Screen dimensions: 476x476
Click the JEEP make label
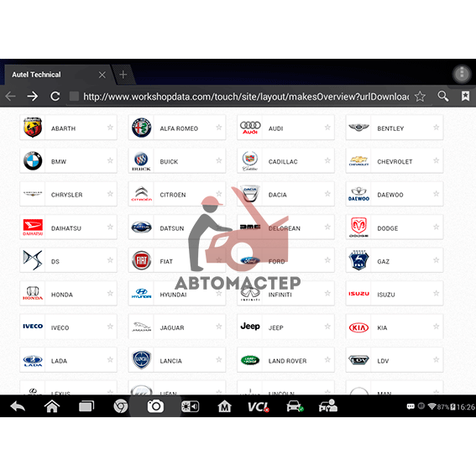point(275,328)
